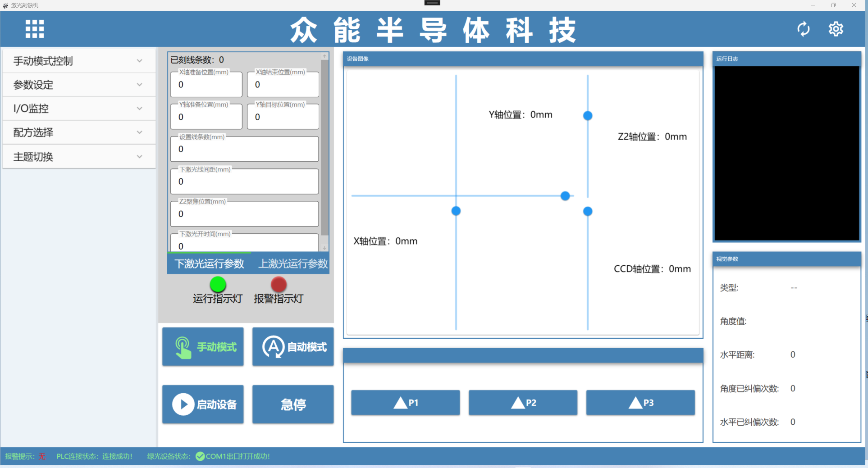Focus the X轴准备位置 input field
868x468 pixels.
[x=206, y=84]
